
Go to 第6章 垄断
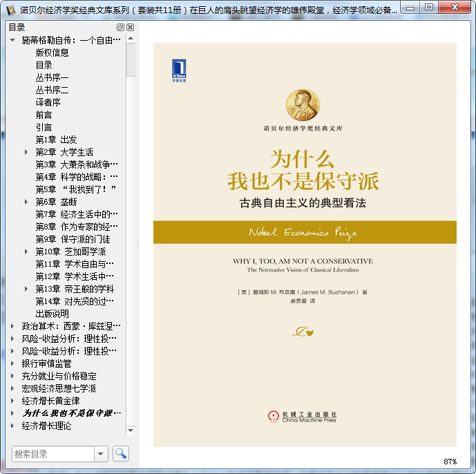point(56,202)
